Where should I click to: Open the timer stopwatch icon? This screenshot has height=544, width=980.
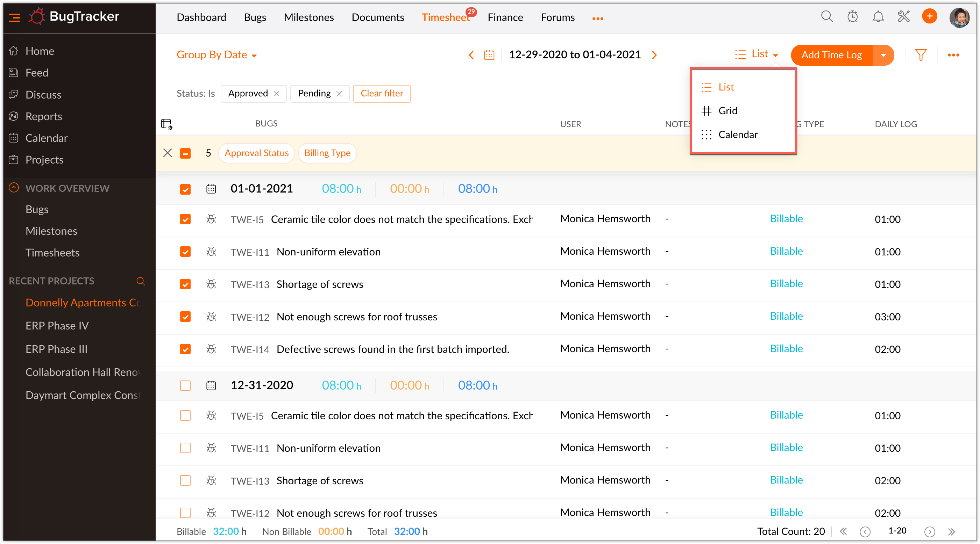tap(852, 17)
